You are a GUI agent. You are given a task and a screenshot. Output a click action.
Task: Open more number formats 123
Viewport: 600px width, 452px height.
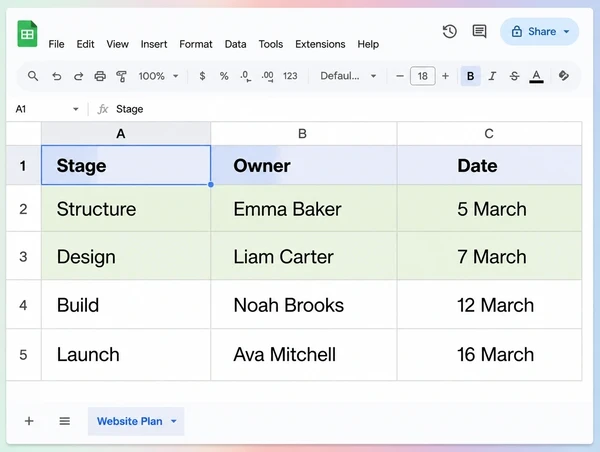click(x=290, y=76)
